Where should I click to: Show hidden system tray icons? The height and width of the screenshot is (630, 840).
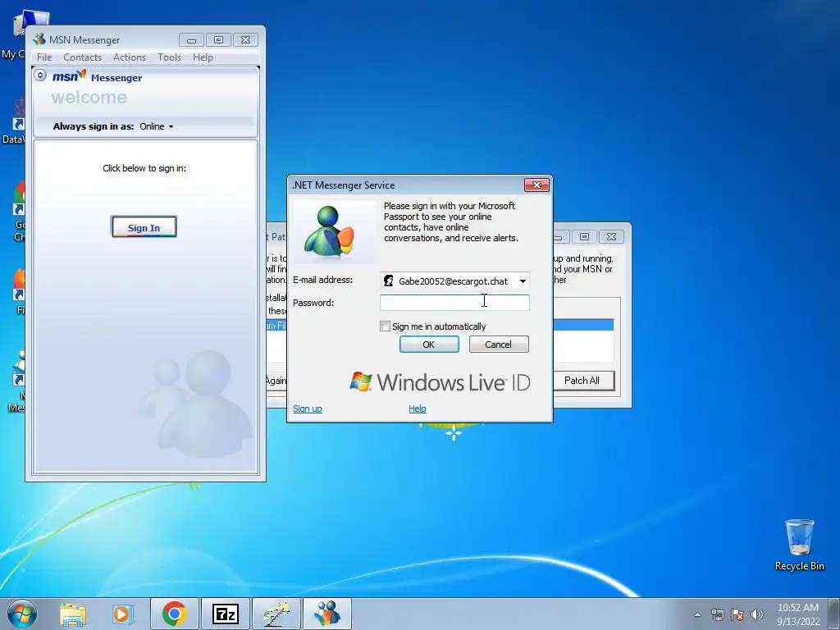697,614
